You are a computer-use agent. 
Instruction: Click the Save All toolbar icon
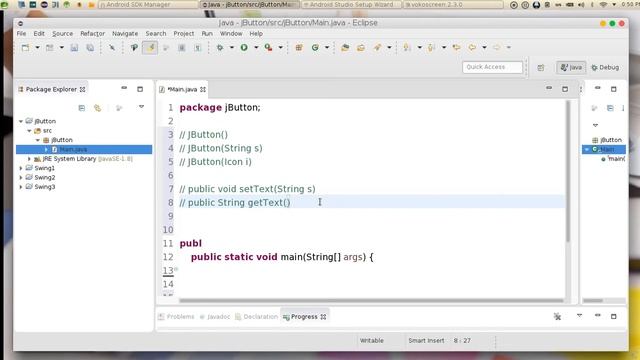(x=90, y=48)
